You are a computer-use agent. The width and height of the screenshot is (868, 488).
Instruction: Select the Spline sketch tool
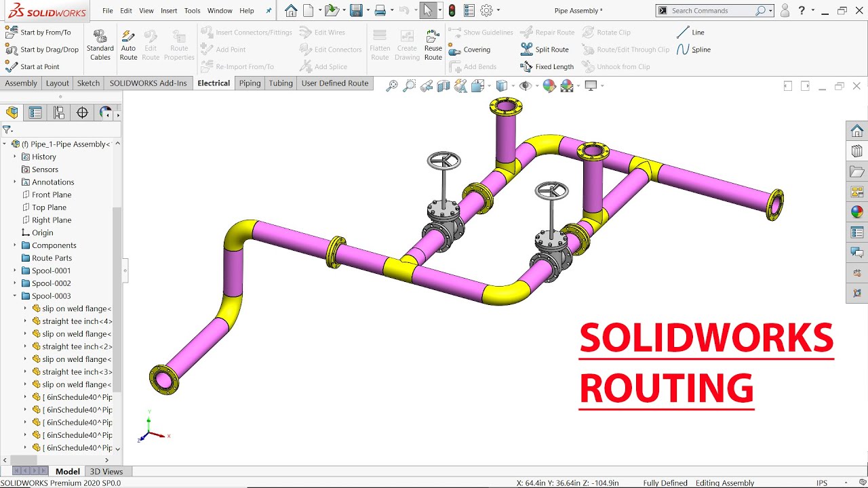click(x=694, y=49)
